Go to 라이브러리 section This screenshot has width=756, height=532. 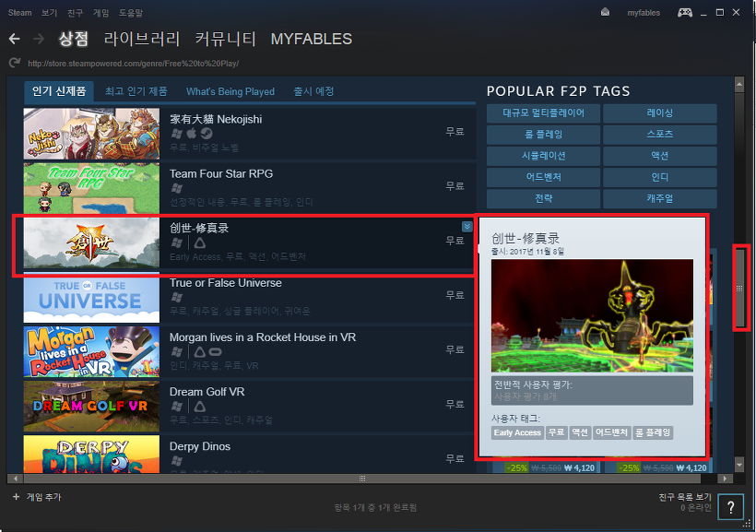tap(142, 39)
